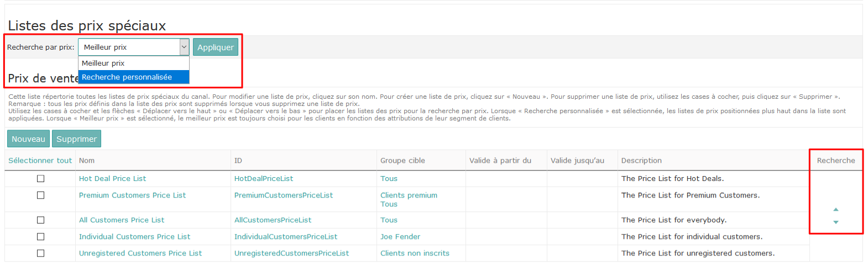This screenshot has height=266, width=868.
Task: Follow the Joe Fender target group link
Action: coord(400,237)
